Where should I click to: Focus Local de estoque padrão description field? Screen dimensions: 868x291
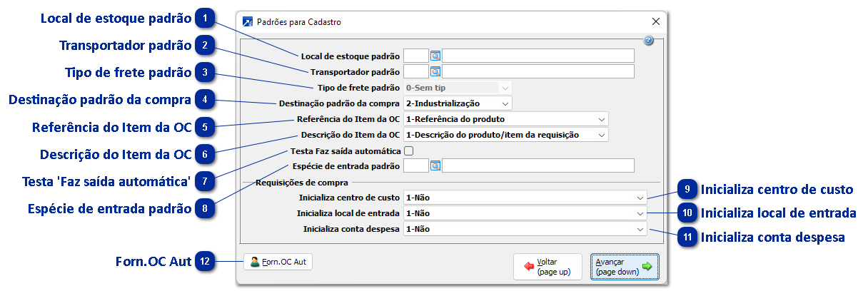pyautogui.click(x=538, y=56)
